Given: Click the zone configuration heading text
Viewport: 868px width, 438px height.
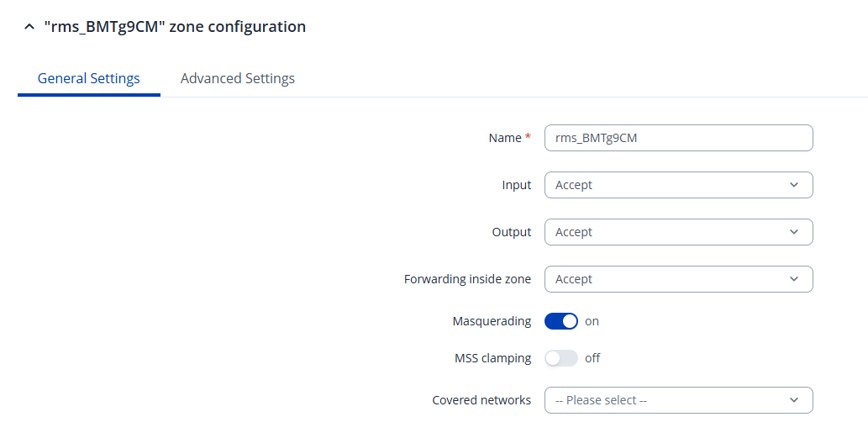Looking at the screenshot, I should pos(175,27).
